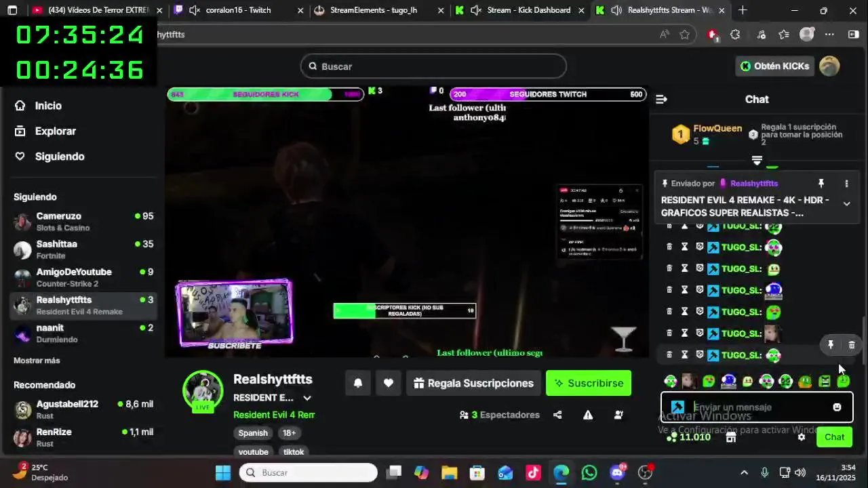
Task: Open the Edge media control icon
Action: coord(761,35)
